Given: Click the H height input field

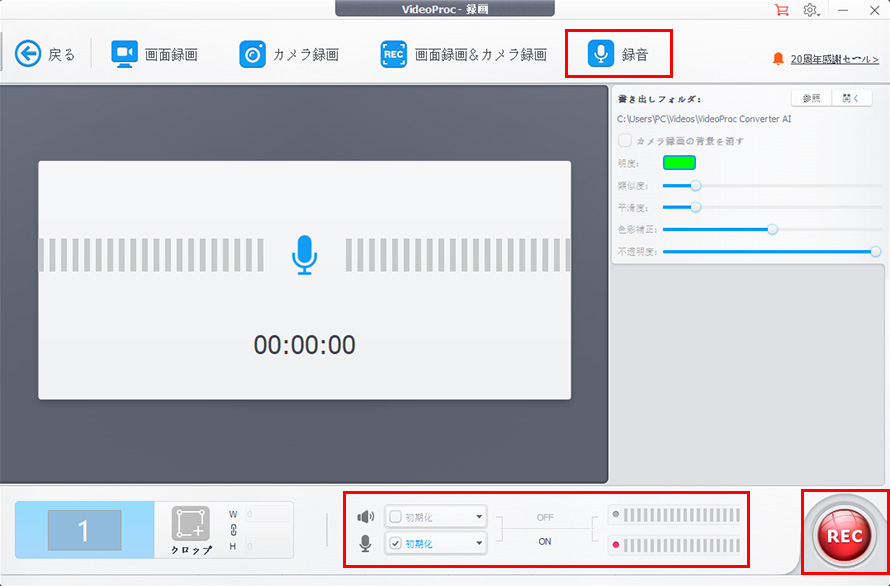Looking at the screenshot, I should point(267,546).
